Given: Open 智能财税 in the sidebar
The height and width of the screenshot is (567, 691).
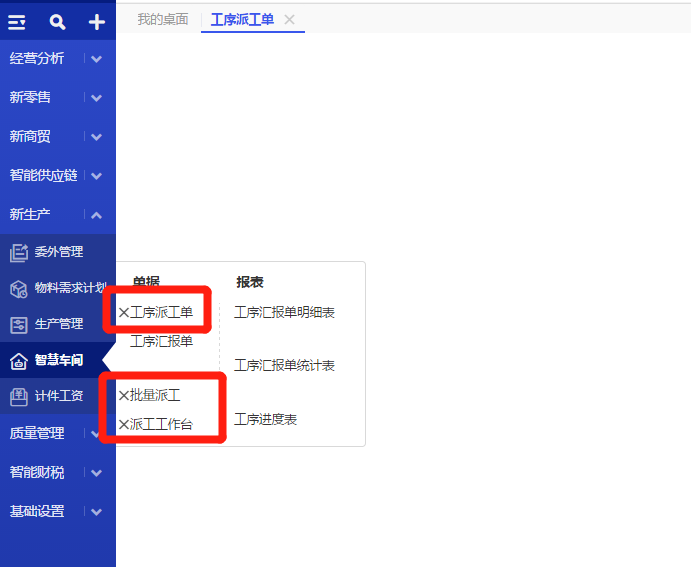Looking at the screenshot, I should [x=37, y=473].
